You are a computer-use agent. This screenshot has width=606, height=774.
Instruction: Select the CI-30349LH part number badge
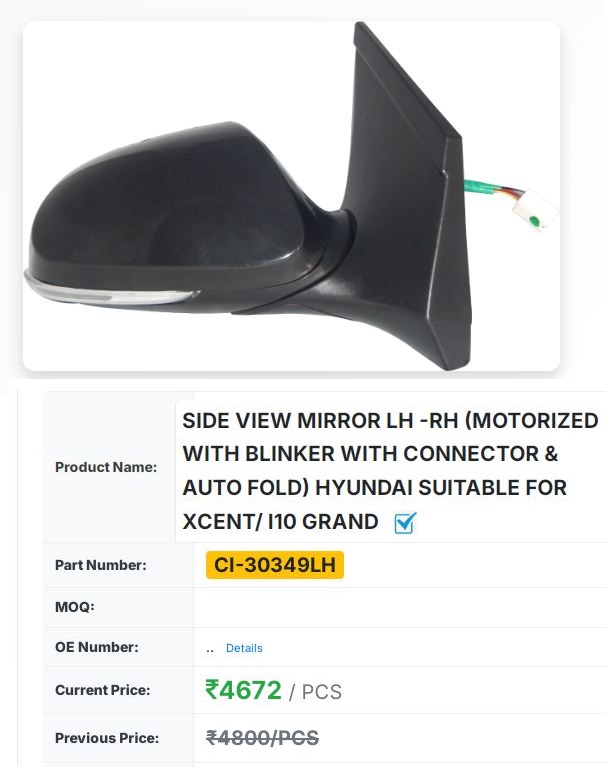pyautogui.click(x=275, y=565)
